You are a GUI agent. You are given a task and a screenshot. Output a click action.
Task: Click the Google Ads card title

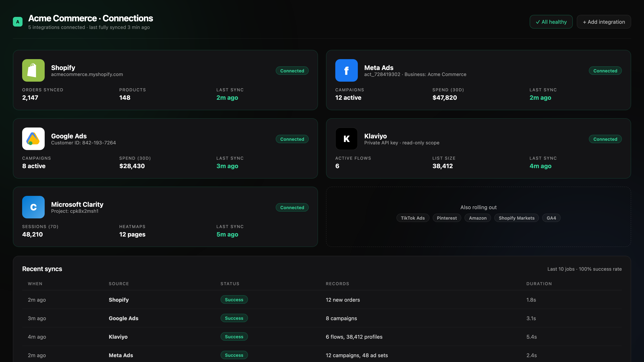pos(69,136)
